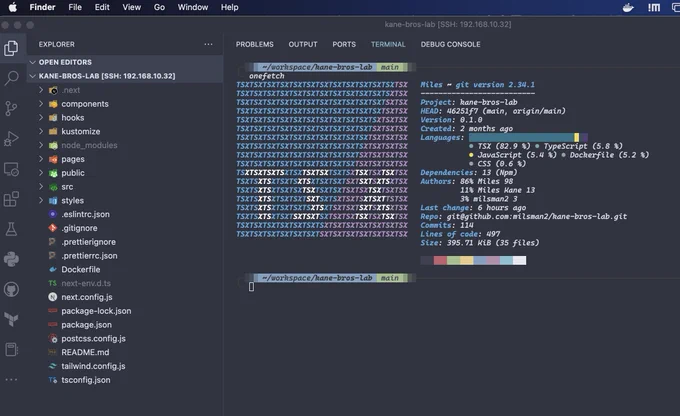Collapse the OPEN EDITORS section

[33, 62]
